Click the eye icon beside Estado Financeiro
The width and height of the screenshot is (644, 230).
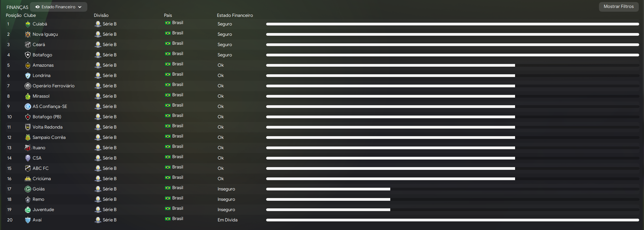coord(37,7)
